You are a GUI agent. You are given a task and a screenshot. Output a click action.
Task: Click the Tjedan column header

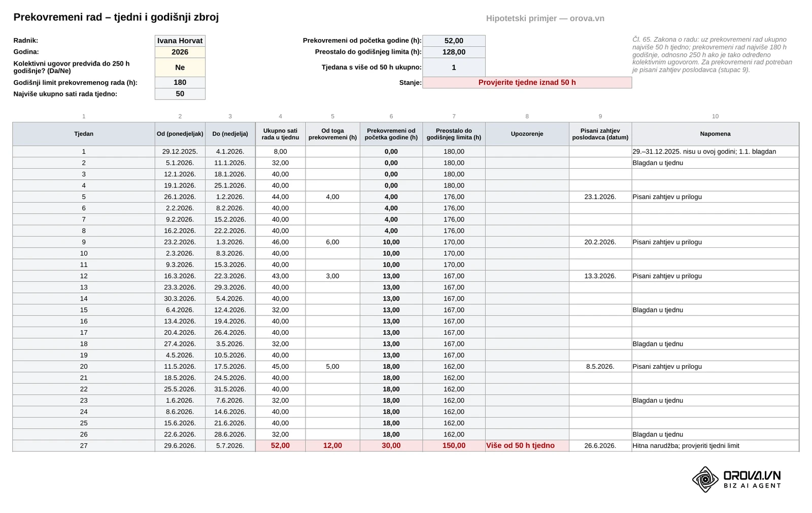84,134
